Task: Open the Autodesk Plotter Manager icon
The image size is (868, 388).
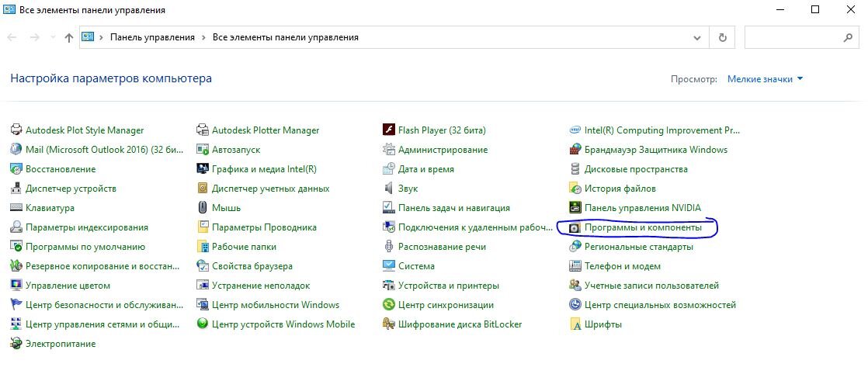Action: pyautogui.click(x=203, y=130)
